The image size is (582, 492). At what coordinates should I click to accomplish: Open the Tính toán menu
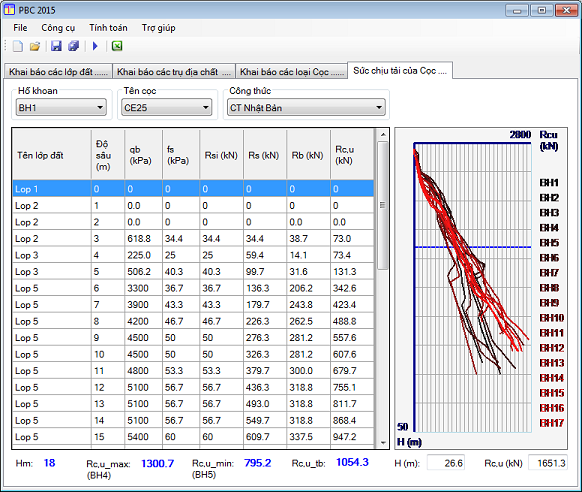(108, 28)
